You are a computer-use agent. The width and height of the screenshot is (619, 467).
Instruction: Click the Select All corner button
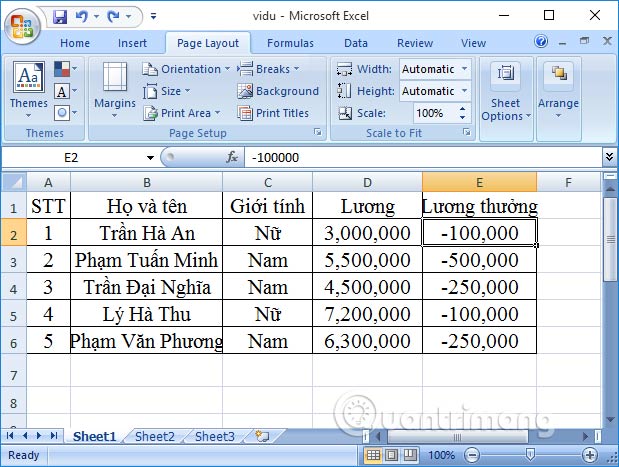[x=14, y=182]
